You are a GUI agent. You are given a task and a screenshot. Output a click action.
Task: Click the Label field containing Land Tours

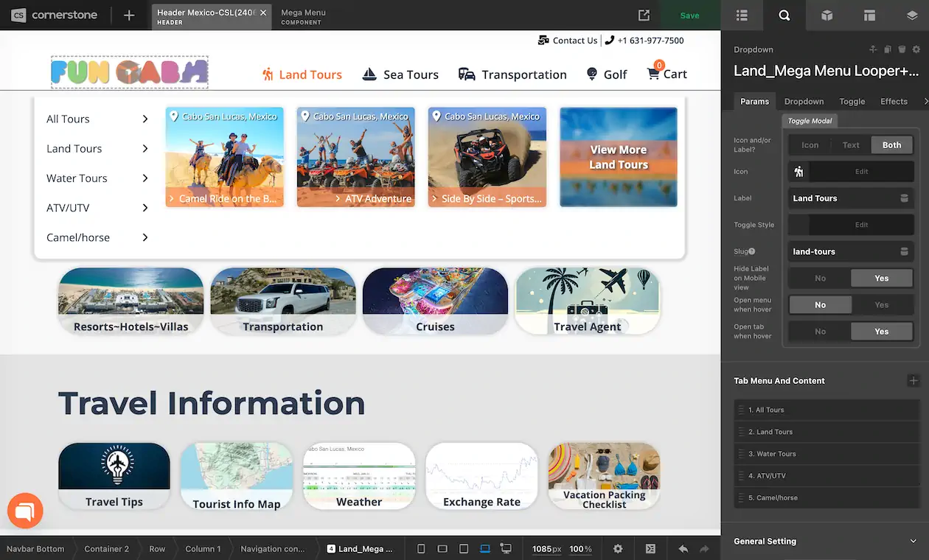point(842,198)
